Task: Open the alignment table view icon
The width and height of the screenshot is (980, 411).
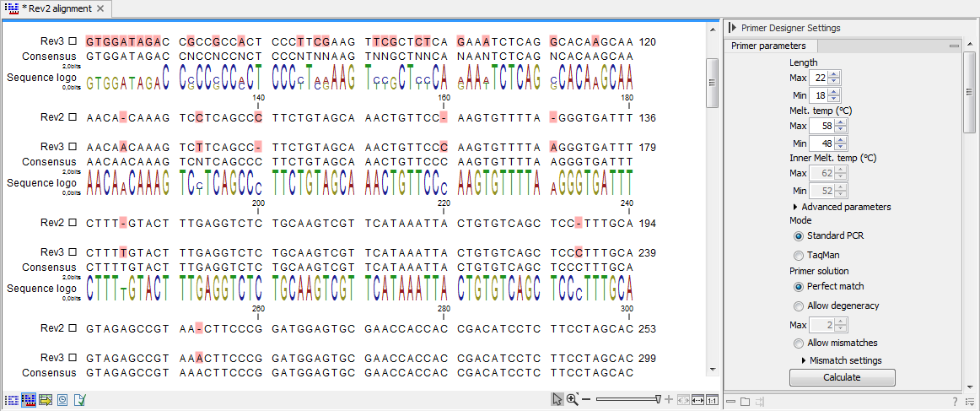Action: (46, 400)
